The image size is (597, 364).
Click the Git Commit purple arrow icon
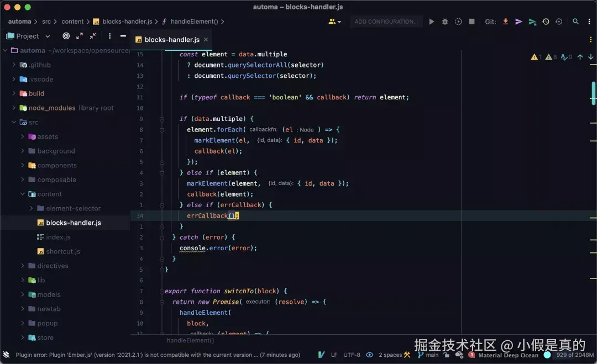519,22
